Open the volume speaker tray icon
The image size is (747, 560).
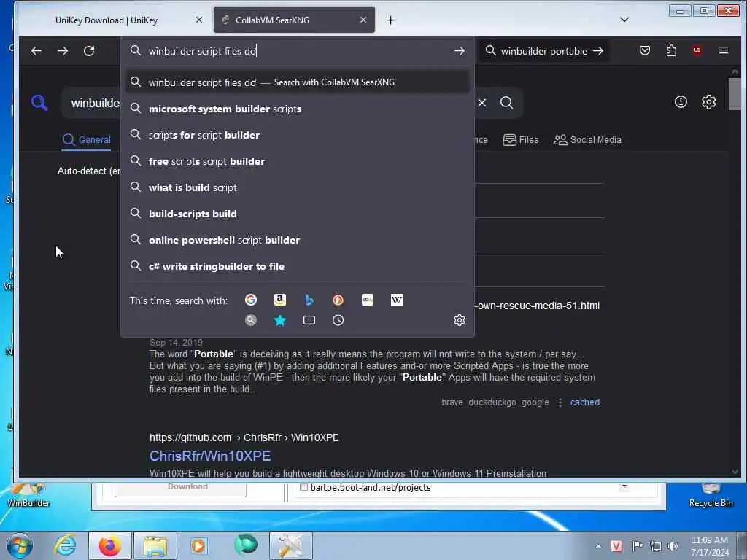(x=673, y=546)
